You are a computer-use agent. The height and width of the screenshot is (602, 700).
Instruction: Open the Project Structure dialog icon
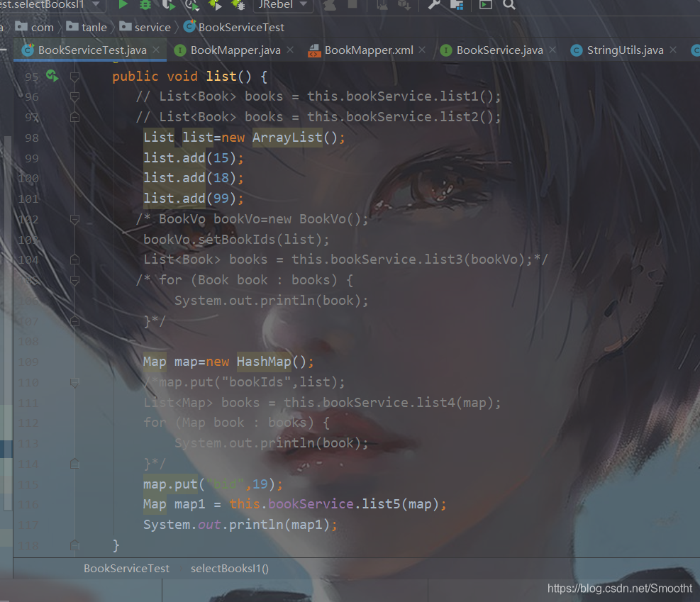tap(457, 4)
